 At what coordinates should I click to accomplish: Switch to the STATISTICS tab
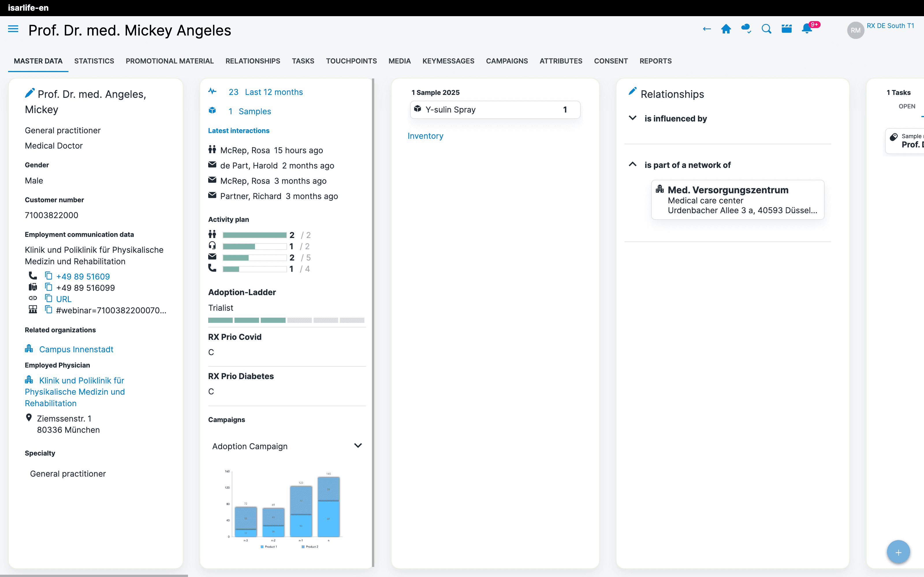coord(94,61)
